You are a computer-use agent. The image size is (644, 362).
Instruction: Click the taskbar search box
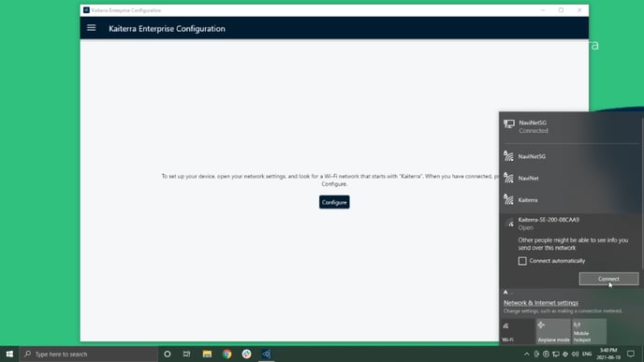coord(89,354)
